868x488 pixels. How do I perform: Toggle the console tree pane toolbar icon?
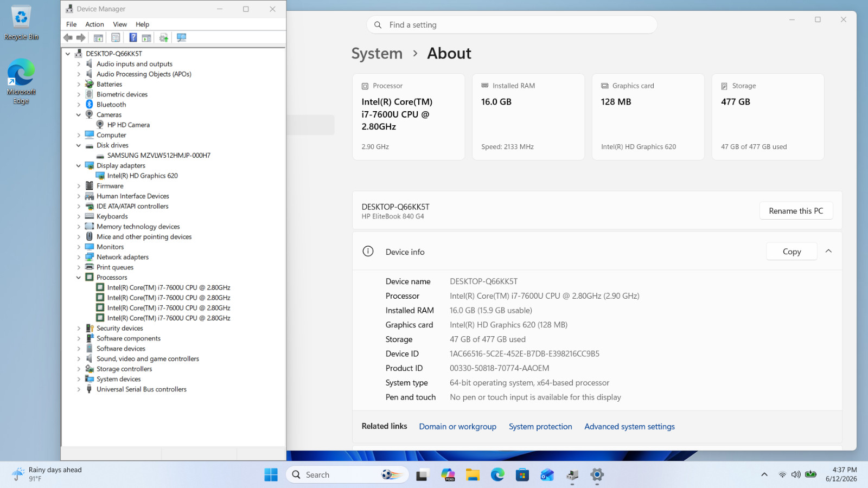[98, 37]
